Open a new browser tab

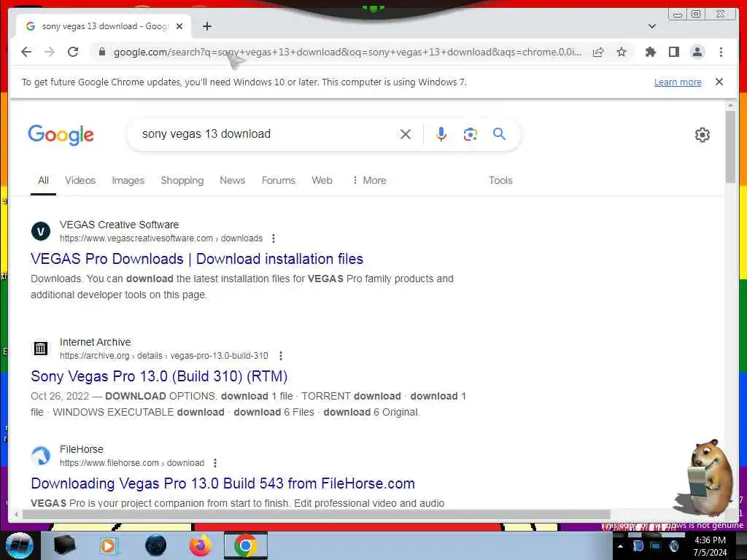point(206,26)
